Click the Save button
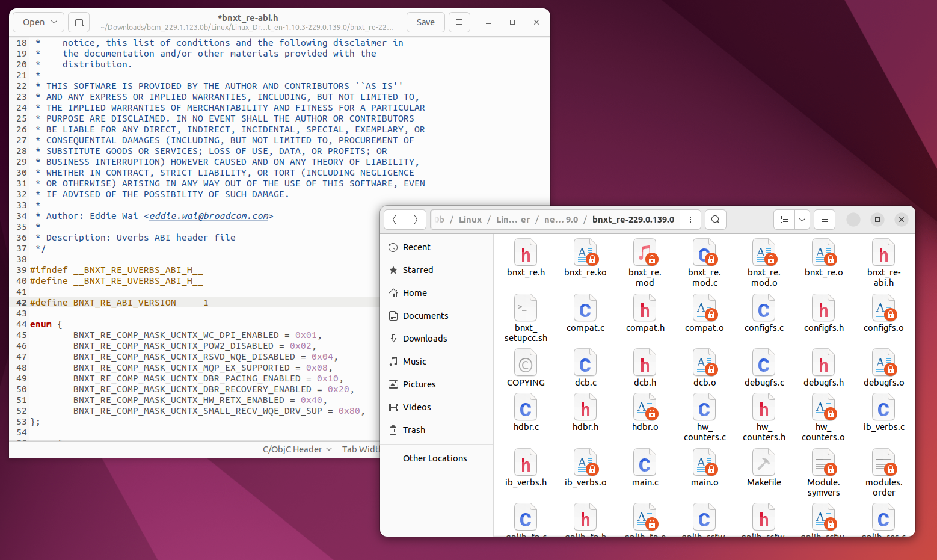This screenshot has height=560, width=937. 425,22
